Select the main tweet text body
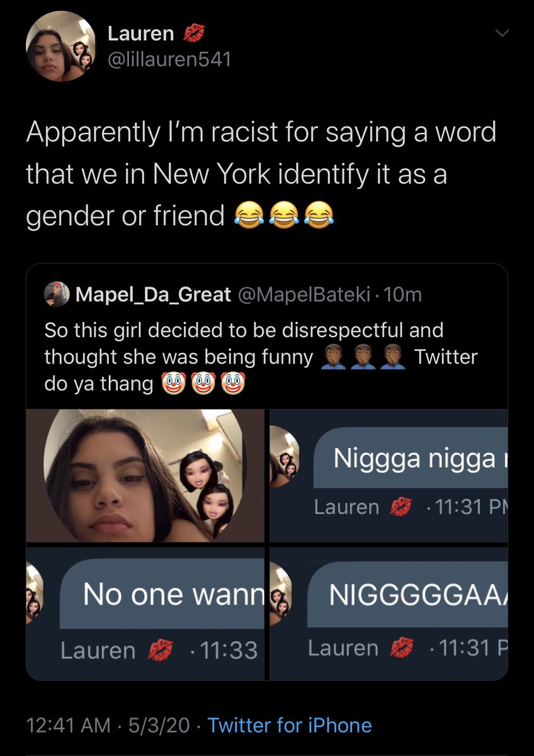This screenshot has width=534, height=756. click(261, 174)
